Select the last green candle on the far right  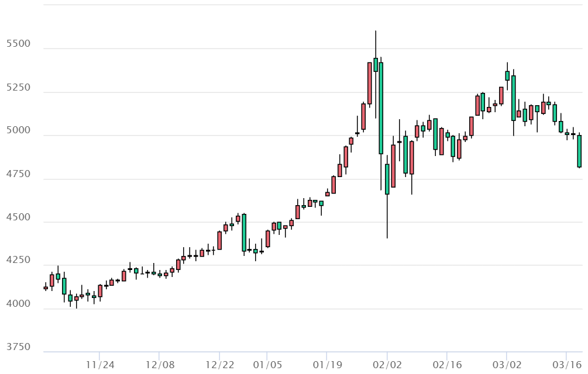579,151
